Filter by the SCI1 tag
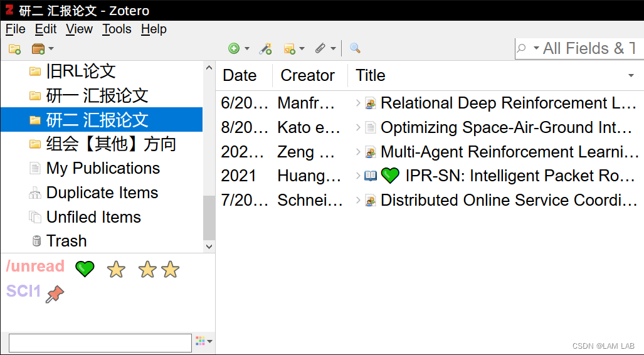This screenshot has height=355, width=644. pyautogui.click(x=23, y=291)
